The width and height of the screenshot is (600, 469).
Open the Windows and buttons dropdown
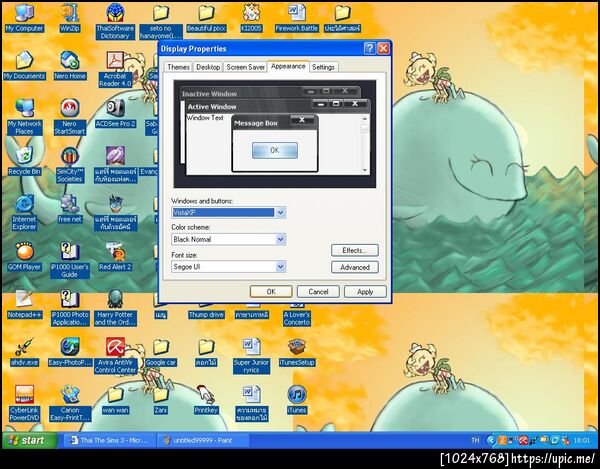280,212
